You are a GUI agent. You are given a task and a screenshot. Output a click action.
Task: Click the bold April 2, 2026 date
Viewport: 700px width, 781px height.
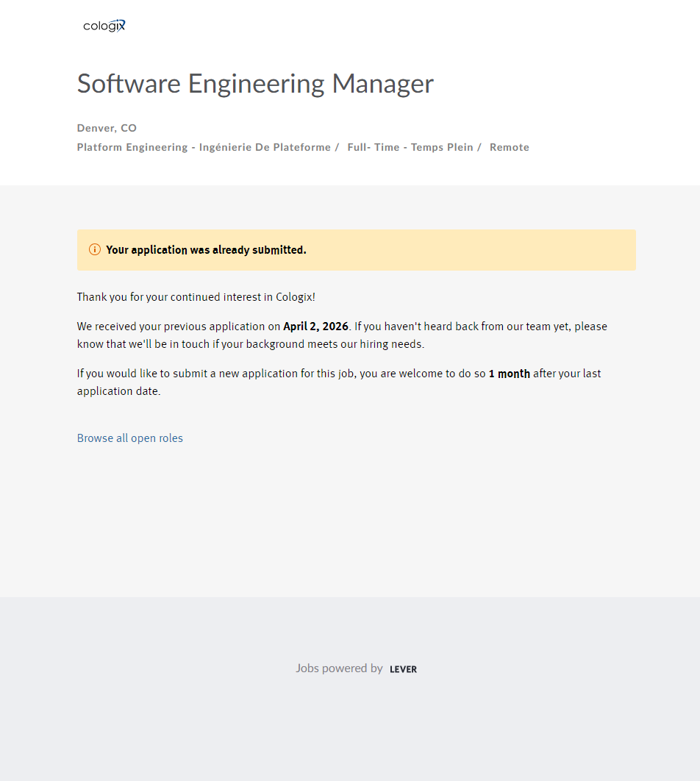click(315, 327)
